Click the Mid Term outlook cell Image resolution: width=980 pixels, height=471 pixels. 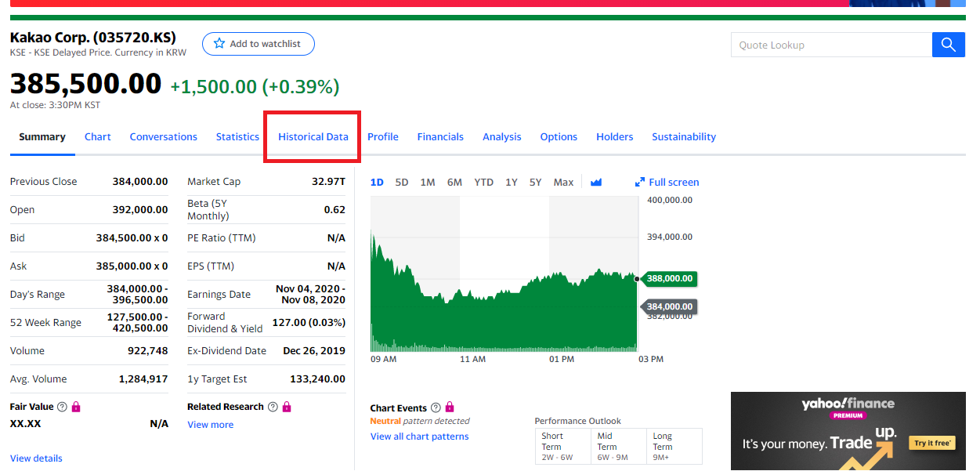[x=619, y=447]
